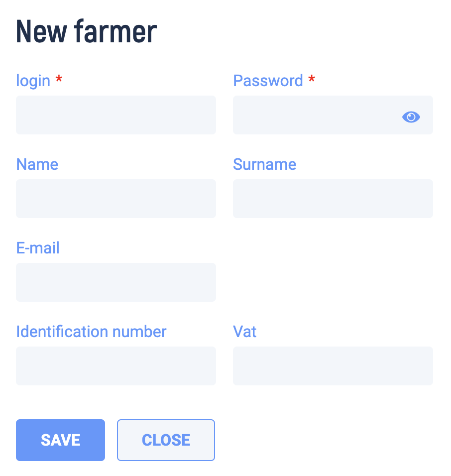Toggle password visibility with the eye icon
Screen dimensions: 451x476
click(x=411, y=117)
